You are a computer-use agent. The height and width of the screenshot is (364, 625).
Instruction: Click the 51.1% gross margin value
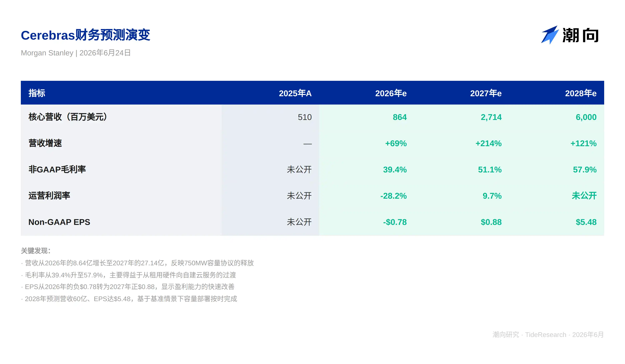click(x=490, y=170)
